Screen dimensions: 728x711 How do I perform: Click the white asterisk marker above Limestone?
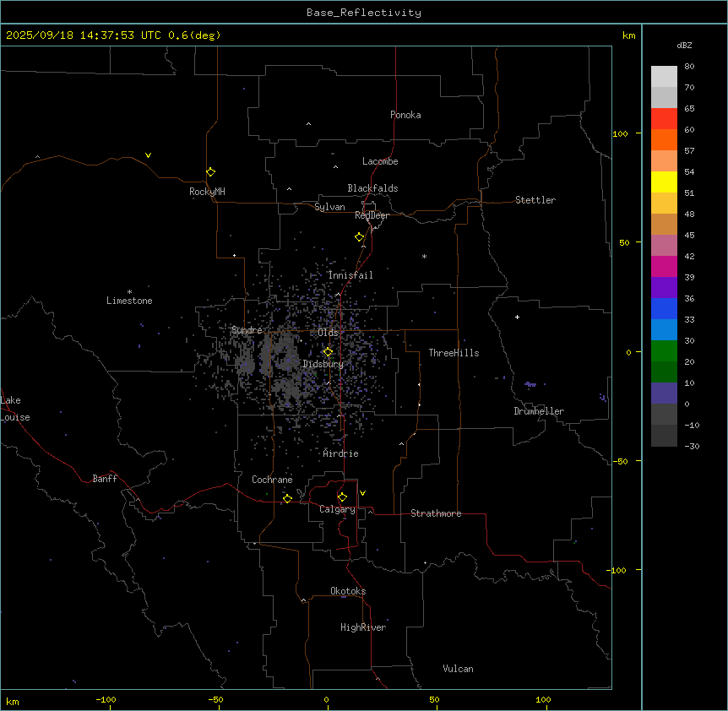(x=129, y=291)
